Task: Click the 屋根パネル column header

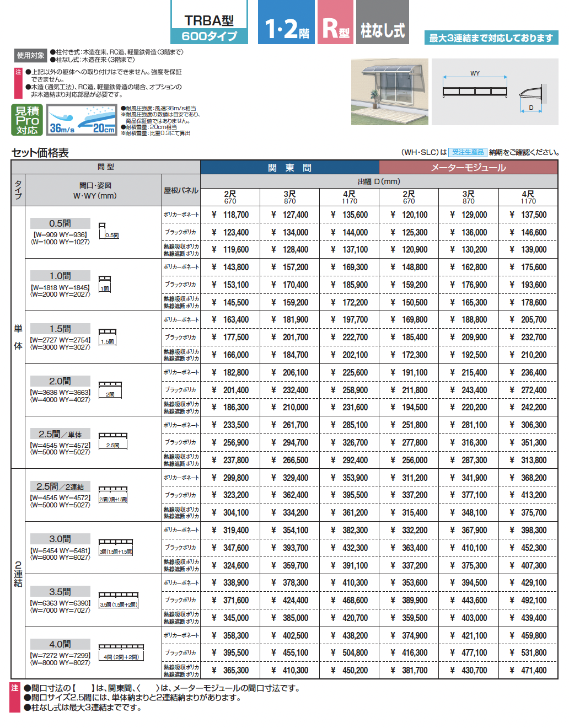Action: [x=181, y=190]
